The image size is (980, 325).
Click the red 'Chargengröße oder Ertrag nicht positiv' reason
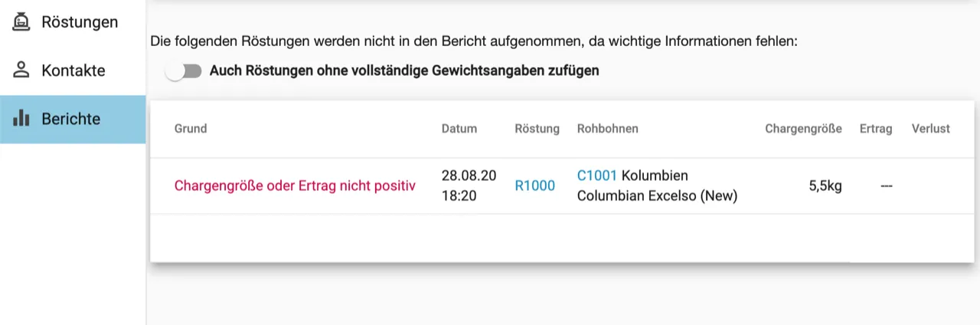point(295,185)
